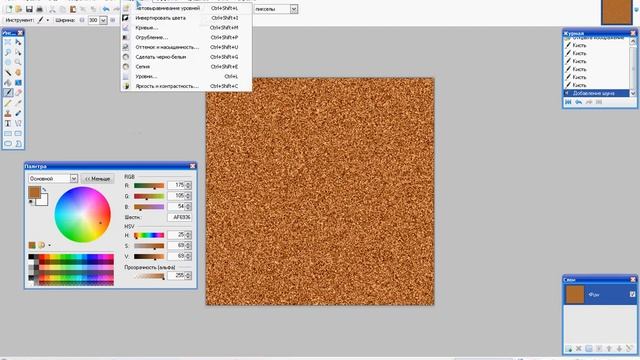Click the secondary white color swatch
This screenshot has width=640, height=360.
coord(43,200)
